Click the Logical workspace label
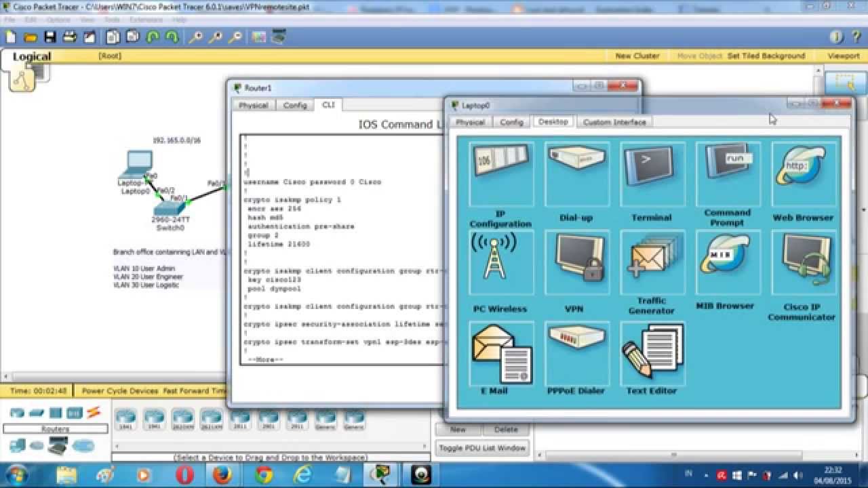 (x=32, y=57)
